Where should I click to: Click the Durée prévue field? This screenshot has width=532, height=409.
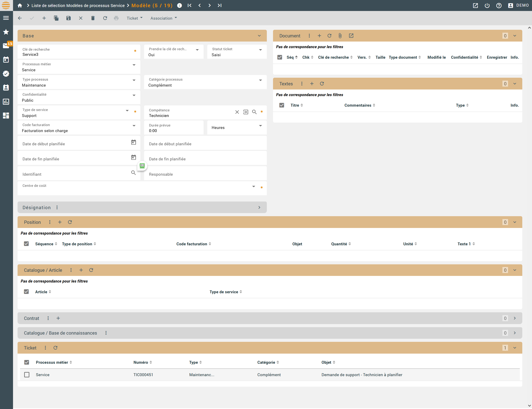(x=174, y=128)
